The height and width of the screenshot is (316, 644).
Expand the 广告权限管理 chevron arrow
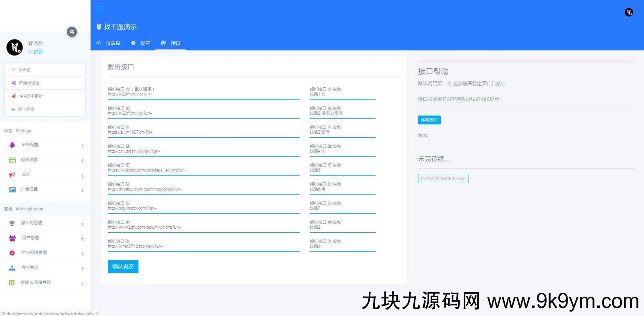[x=83, y=254]
